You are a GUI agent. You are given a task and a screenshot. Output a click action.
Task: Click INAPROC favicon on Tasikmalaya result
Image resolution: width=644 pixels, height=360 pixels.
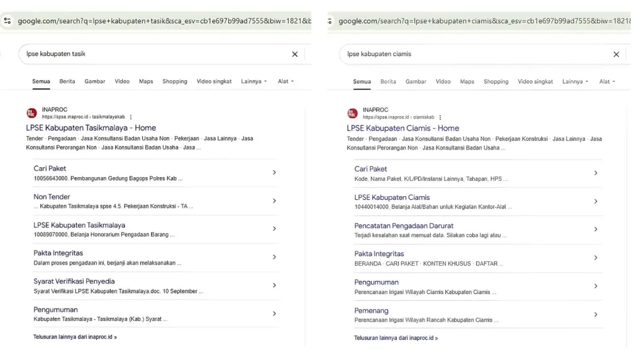(x=31, y=113)
